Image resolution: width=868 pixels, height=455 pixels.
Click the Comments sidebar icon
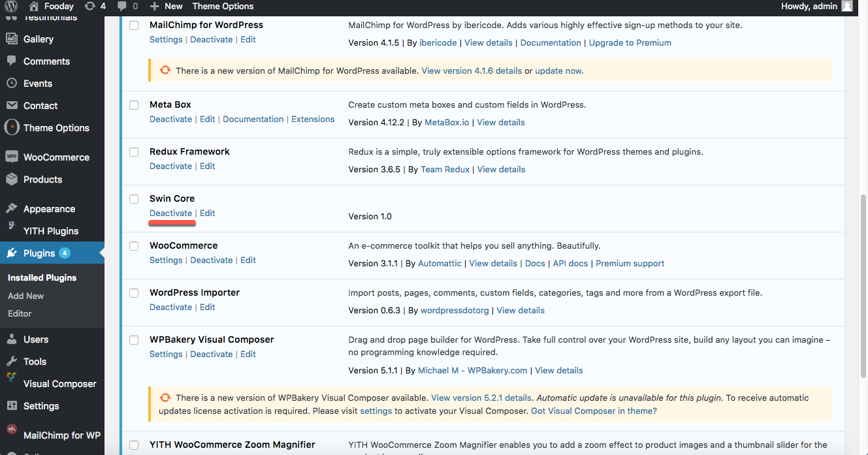tap(12, 61)
